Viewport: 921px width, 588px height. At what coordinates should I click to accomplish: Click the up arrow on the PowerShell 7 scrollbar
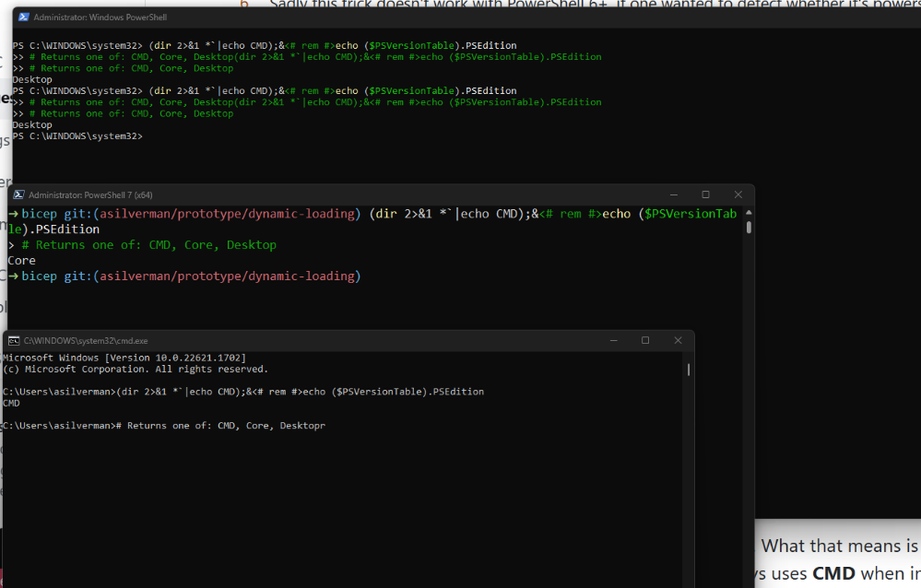[x=747, y=212]
